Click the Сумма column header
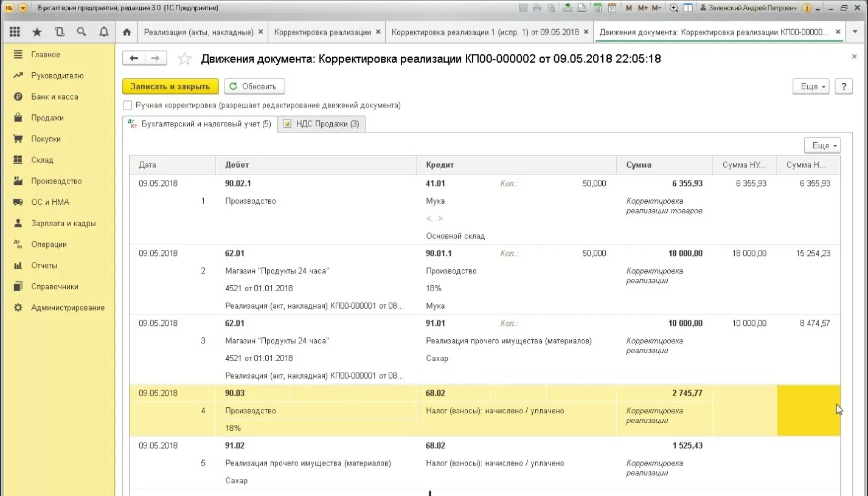 pyautogui.click(x=639, y=165)
